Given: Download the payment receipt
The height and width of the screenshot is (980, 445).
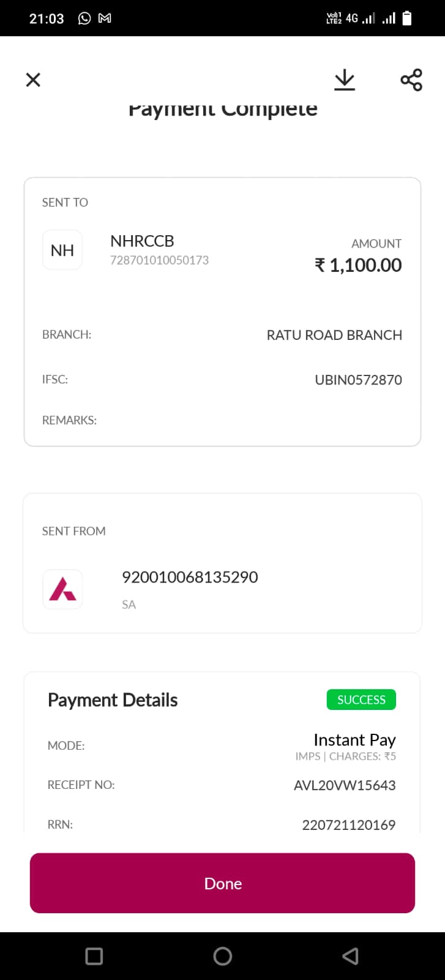Looking at the screenshot, I should click(345, 80).
